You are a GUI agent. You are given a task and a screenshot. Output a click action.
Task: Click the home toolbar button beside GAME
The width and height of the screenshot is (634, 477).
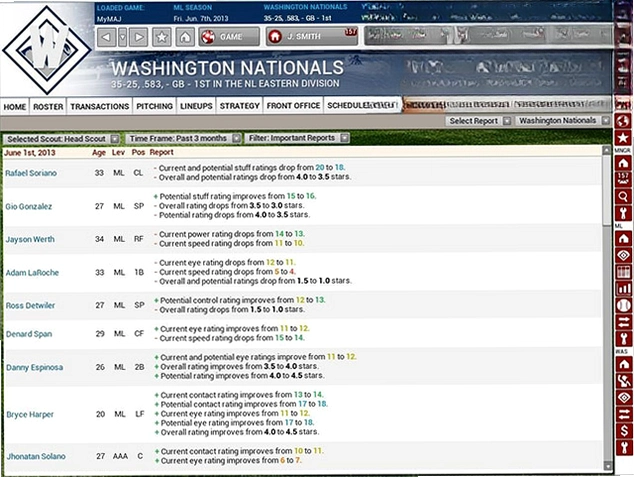click(185, 37)
